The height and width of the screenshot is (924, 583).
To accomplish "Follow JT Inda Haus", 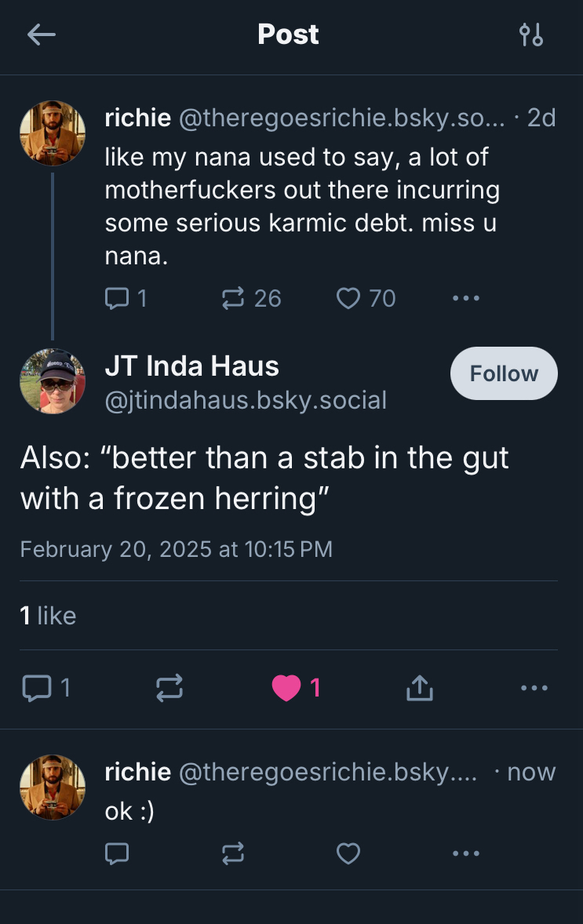I will (x=504, y=373).
